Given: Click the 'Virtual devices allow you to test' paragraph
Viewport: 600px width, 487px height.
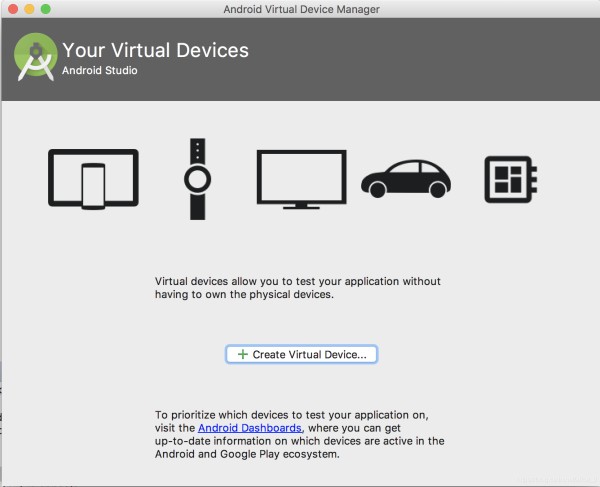Looking at the screenshot, I should (x=298, y=288).
